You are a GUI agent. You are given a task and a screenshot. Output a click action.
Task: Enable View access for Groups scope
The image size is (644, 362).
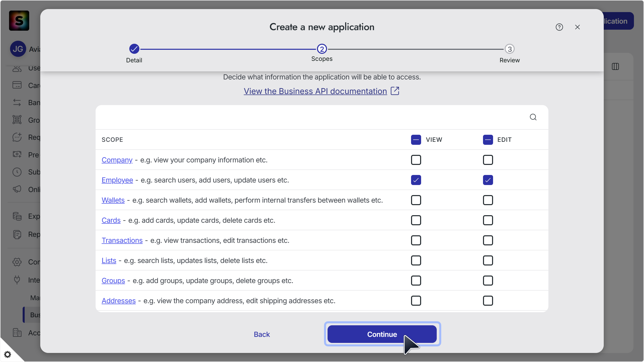(x=416, y=281)
